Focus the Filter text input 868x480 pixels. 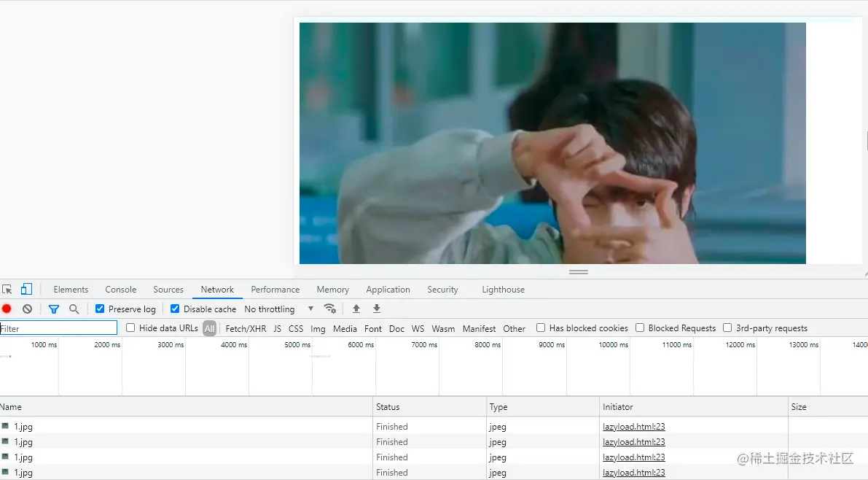tap(58, 328)
